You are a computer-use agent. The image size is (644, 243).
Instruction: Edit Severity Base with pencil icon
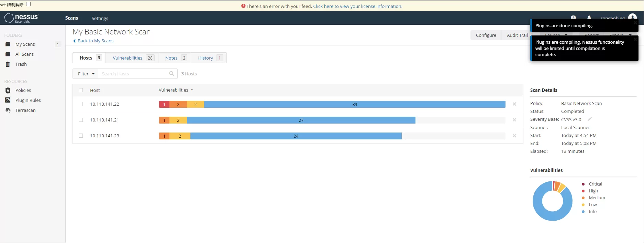[x=589, y=119]
